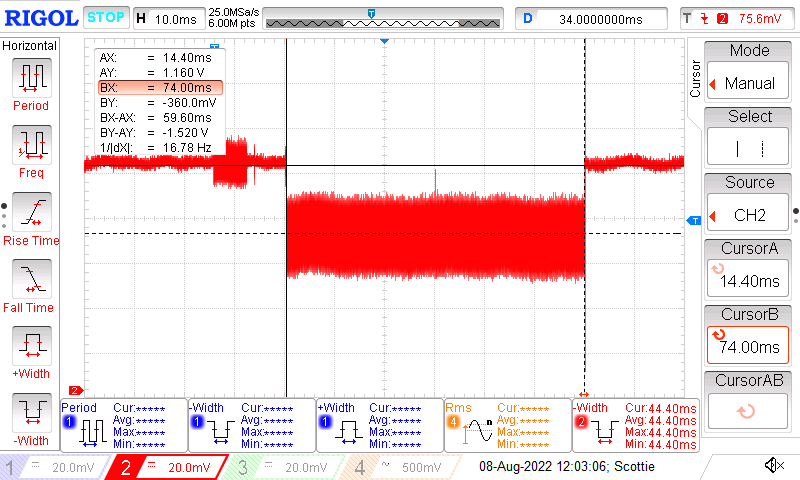Screen dimensions: 800x480
Task: Click the red channel 2 ground marker
Action: (76, 390)
